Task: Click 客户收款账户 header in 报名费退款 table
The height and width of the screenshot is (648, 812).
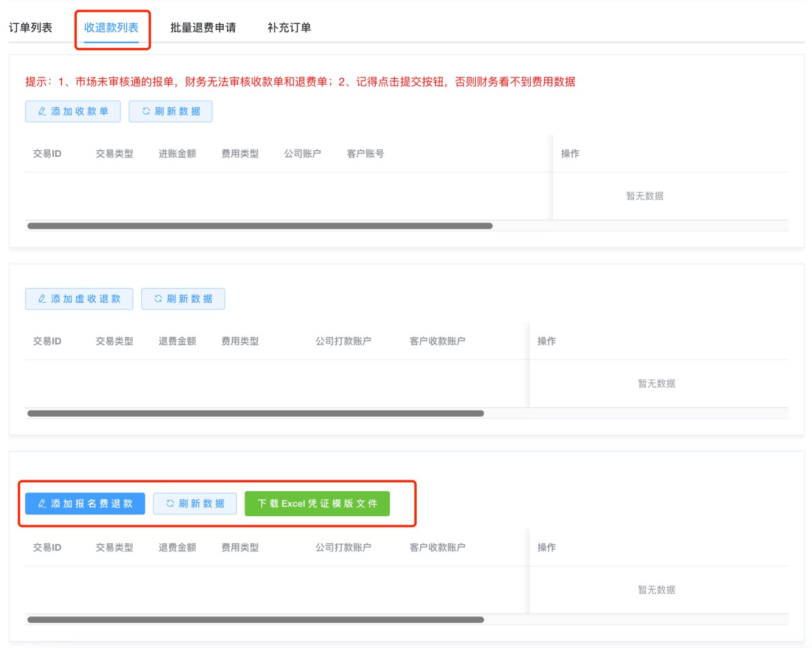Action: pos(437,547)
